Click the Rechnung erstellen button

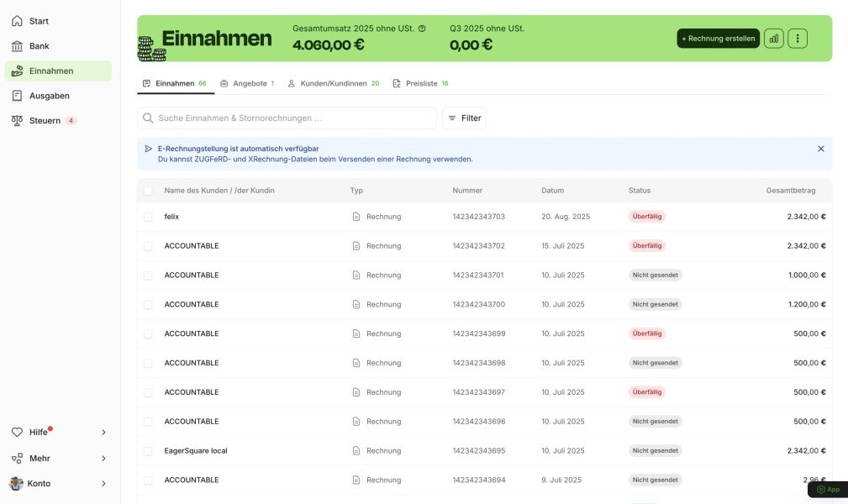point(717,38)
